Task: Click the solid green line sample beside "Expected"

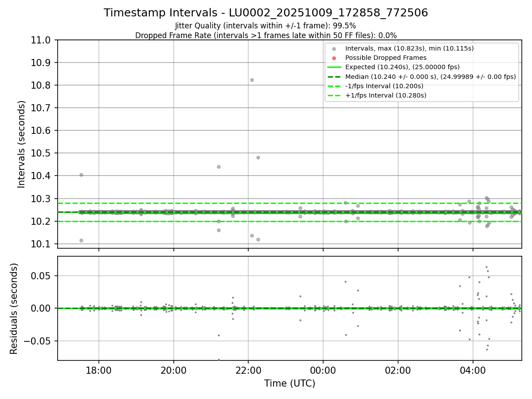Action: 334,67
